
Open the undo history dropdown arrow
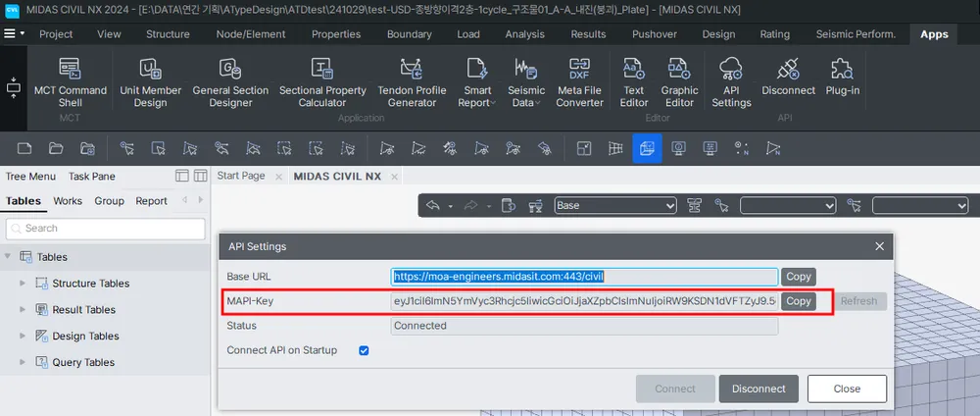click(x=451, y=206)
